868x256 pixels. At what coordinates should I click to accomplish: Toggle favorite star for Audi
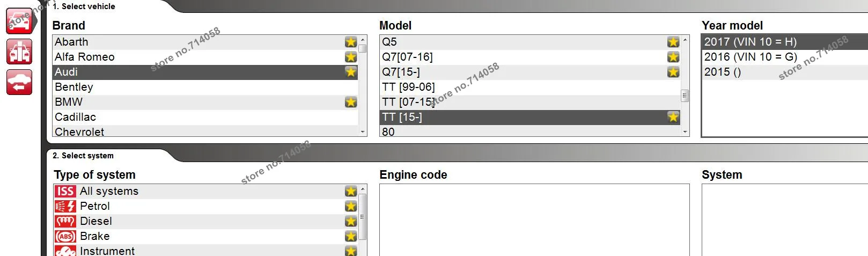point(351,72)
